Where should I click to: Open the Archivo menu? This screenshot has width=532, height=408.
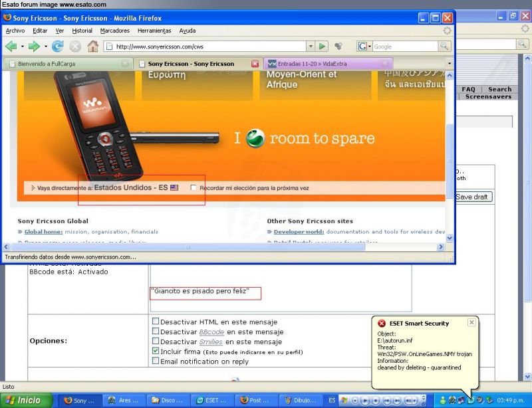[x=15, y=31]
